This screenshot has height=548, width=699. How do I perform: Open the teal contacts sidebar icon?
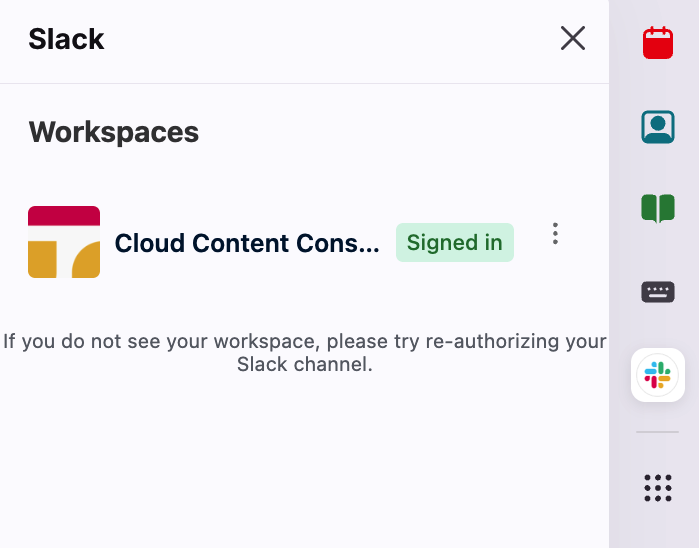point(657,126)
